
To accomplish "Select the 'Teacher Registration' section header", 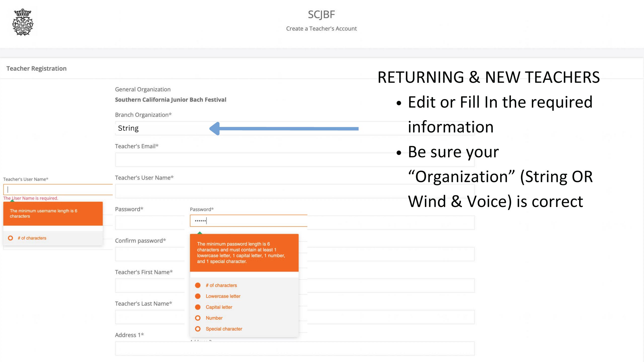I will (x=37, y=68).
